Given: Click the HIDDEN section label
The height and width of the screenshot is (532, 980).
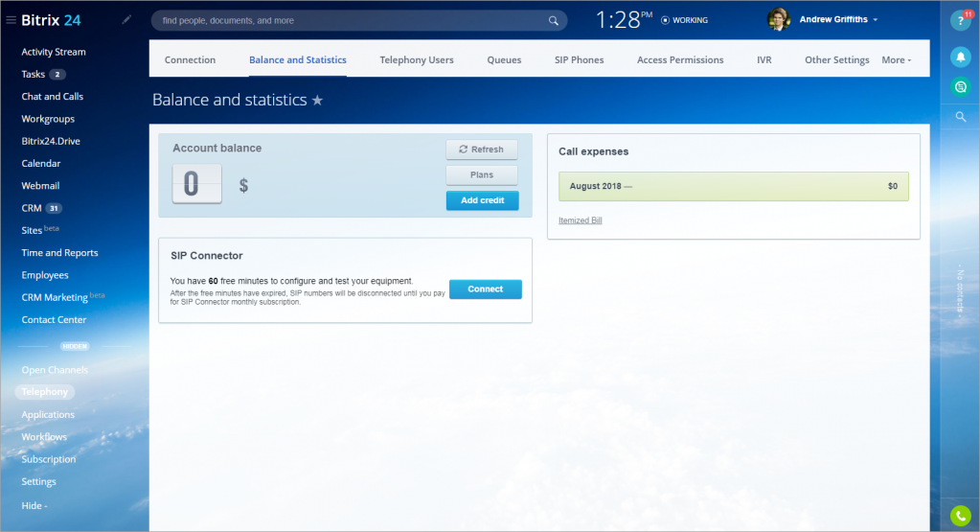Looking at the screenshot, I should pyautogui.click(x=75, y=346).
